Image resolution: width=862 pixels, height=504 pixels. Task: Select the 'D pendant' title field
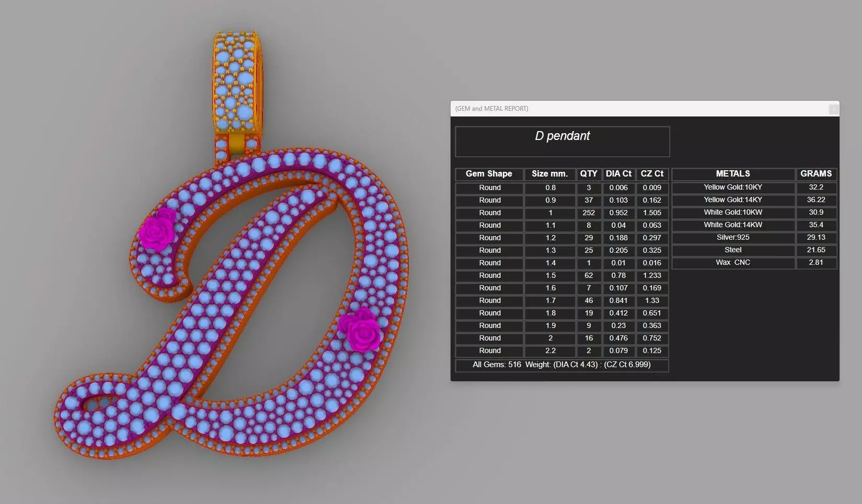click(562, 142)
